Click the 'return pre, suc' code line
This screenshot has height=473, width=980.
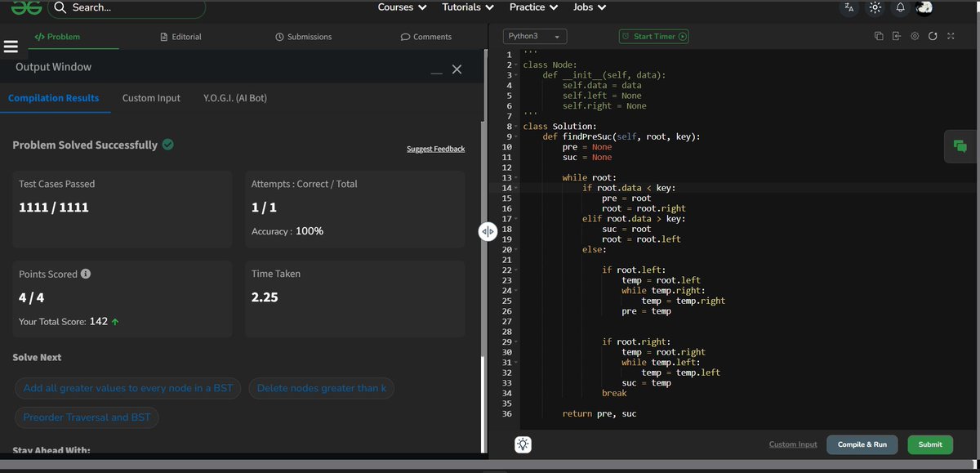(x=599, y=414)
